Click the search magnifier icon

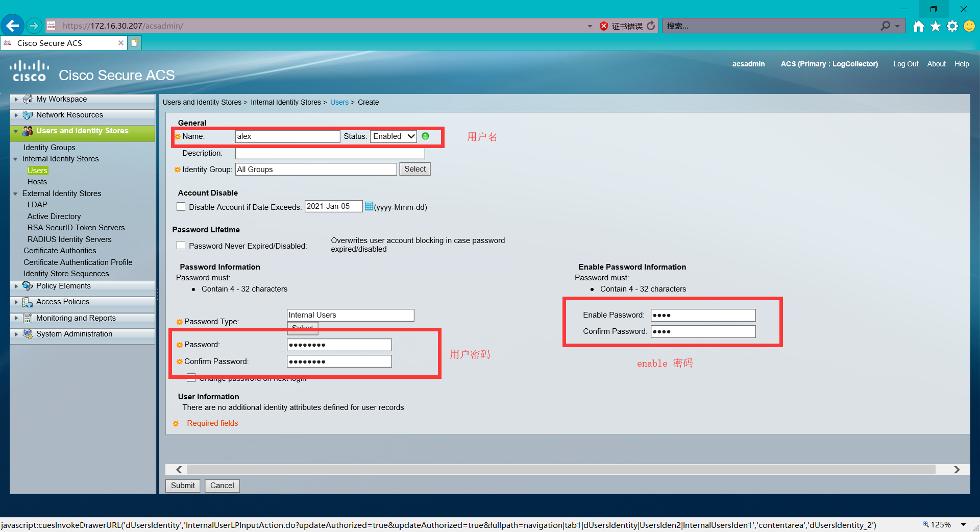point(886,26)
